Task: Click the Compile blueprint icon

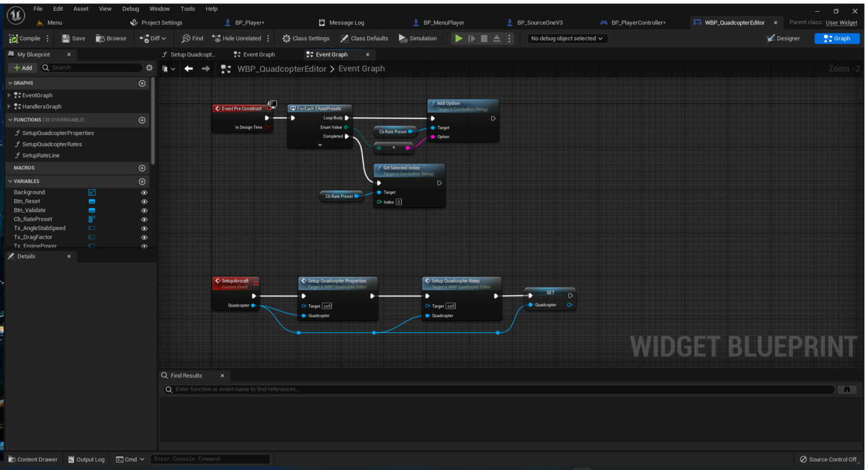Action: [14, 38]
